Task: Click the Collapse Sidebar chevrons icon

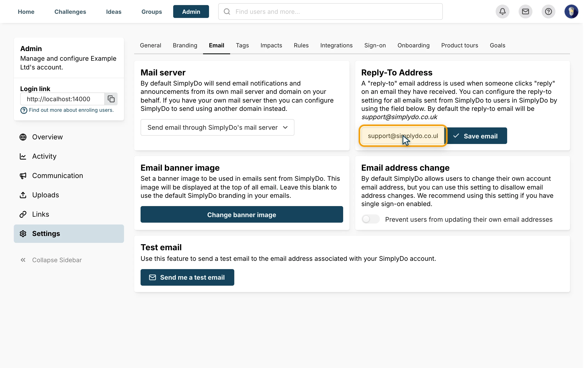Action: pyautogui.click(x=23, y=260)
